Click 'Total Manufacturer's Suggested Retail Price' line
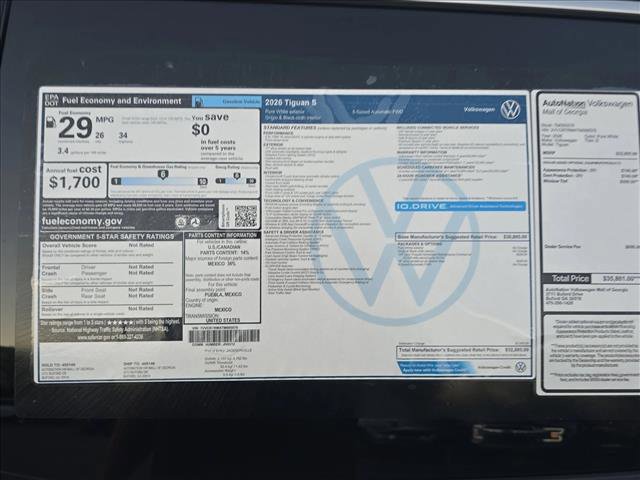Image resolution: width=640 pixels, height=480 pixels. click(x=463, y=350)
